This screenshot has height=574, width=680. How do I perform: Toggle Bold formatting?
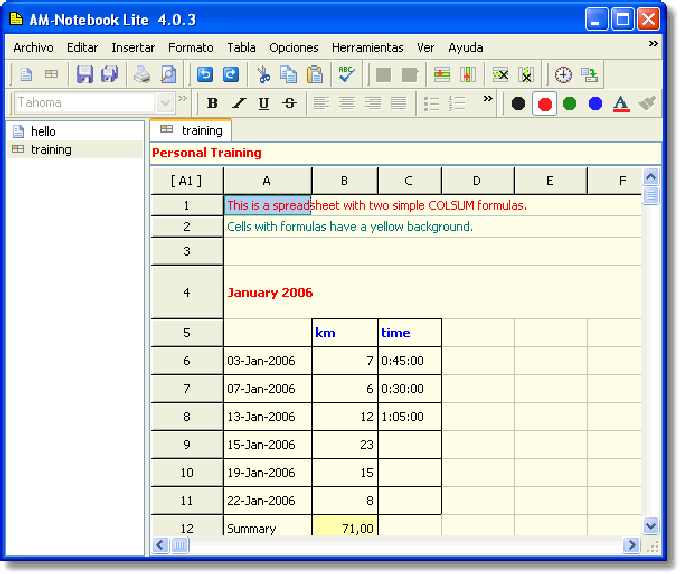click(212, 103)
